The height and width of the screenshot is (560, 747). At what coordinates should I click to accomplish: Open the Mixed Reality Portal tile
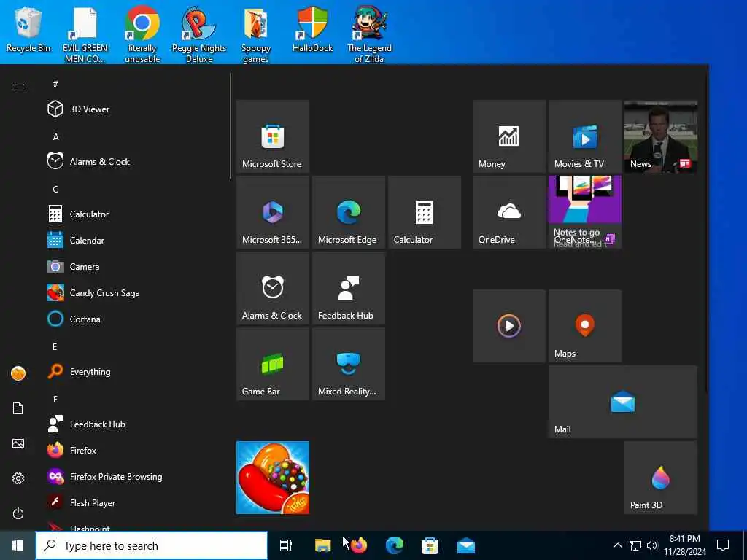348,363
